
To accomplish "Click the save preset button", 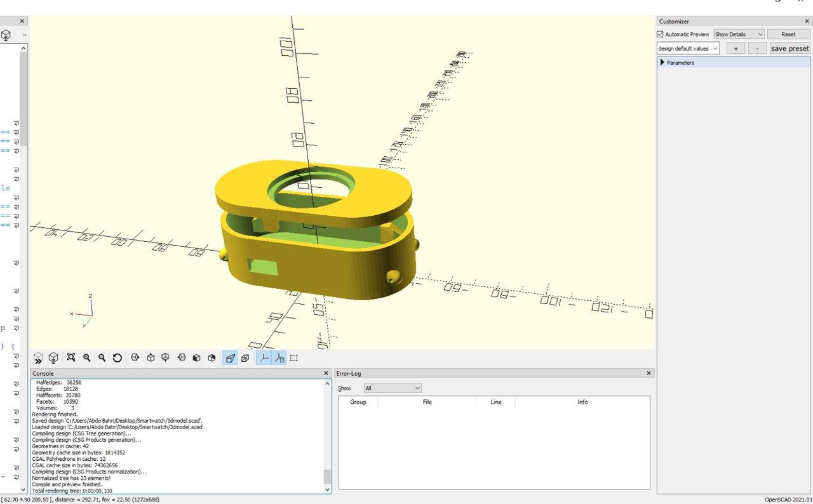I will (789, 48).
